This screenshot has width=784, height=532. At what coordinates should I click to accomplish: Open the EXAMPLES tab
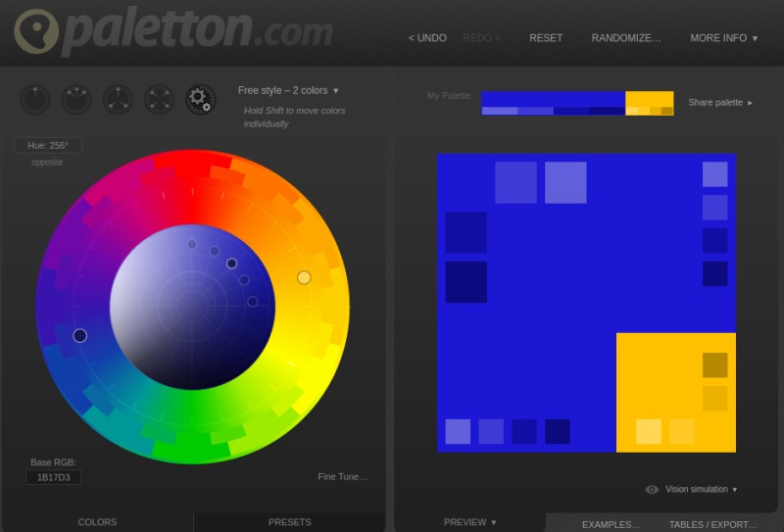[x=611, y=524]
